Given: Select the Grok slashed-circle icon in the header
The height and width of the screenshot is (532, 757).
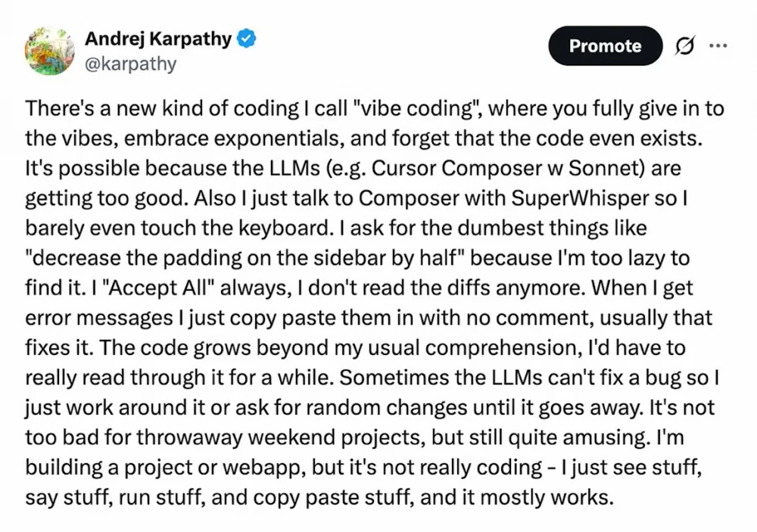Looking at the screenshot, I should point(684,45).
